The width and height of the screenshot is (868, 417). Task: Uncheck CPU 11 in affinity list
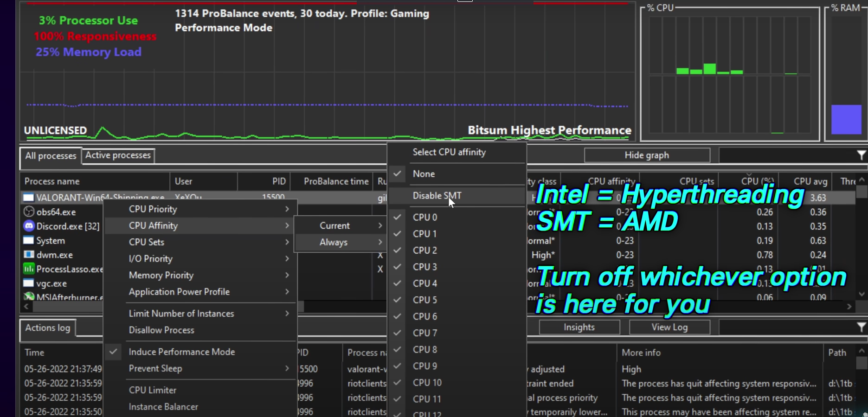click(457, 399)
